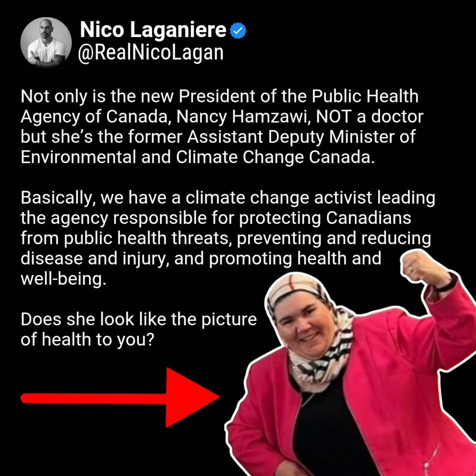Click 'Does she look like the picture' line

139,320
